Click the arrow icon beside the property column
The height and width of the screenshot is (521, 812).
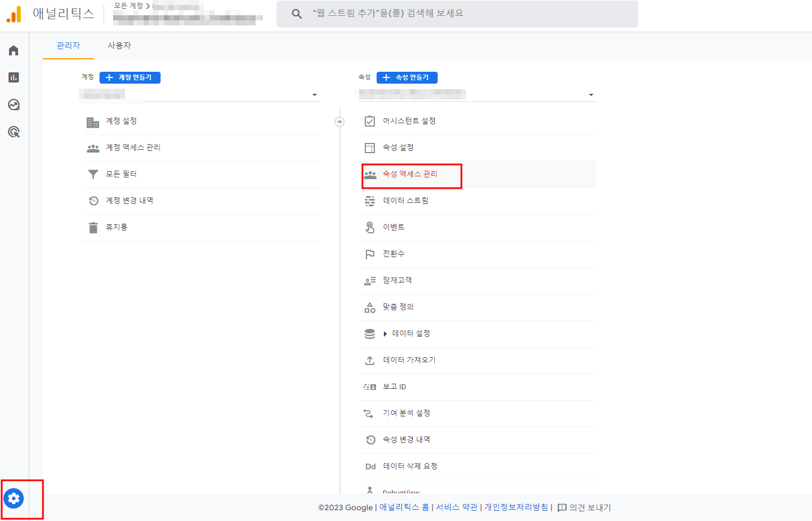339,121
